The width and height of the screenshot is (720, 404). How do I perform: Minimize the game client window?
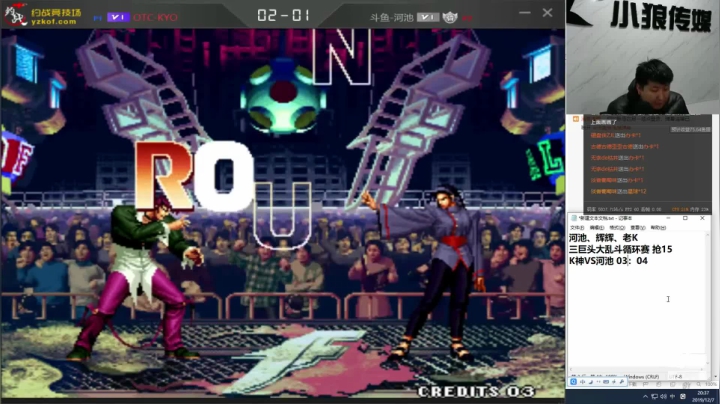[525, 12]
